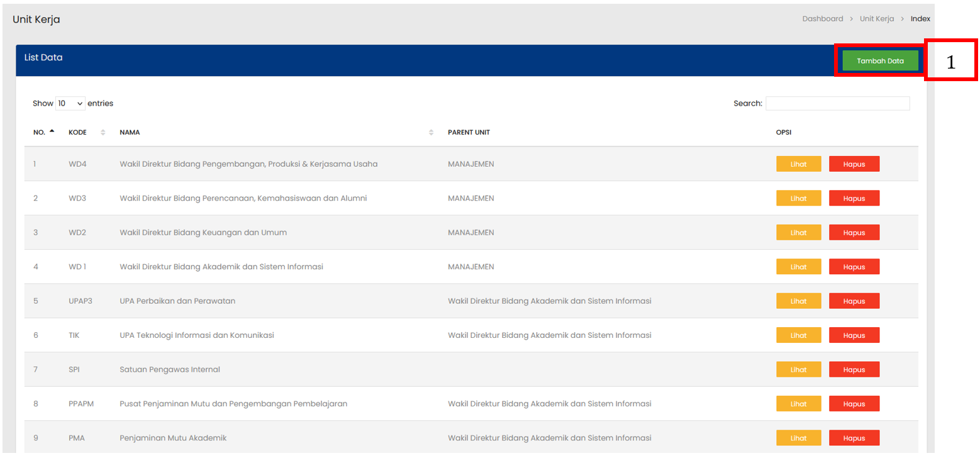Delete WD4 row with Hapus
The height and width of the screenshot is (463, 980).
(854, 164)
